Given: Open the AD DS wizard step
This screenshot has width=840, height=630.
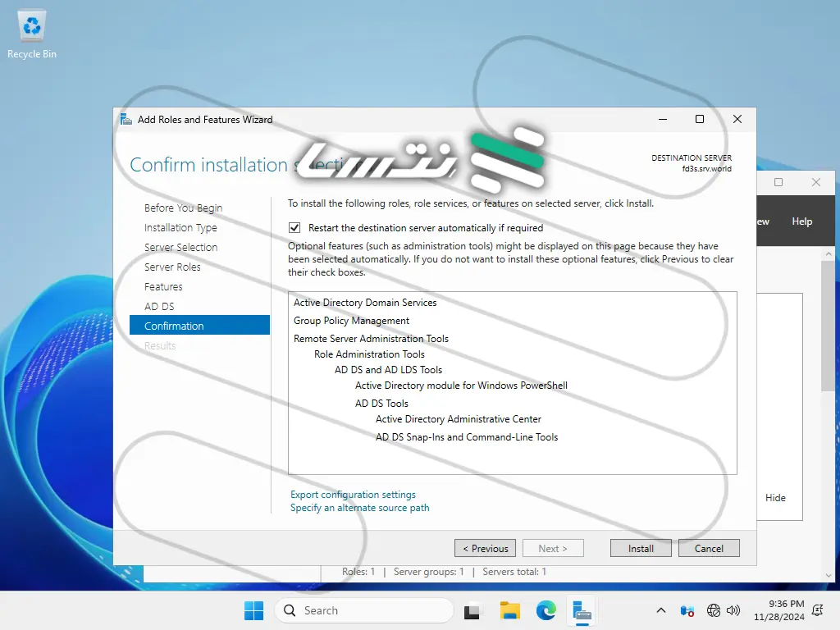Looking at the screenshot, I should [159, 306].
